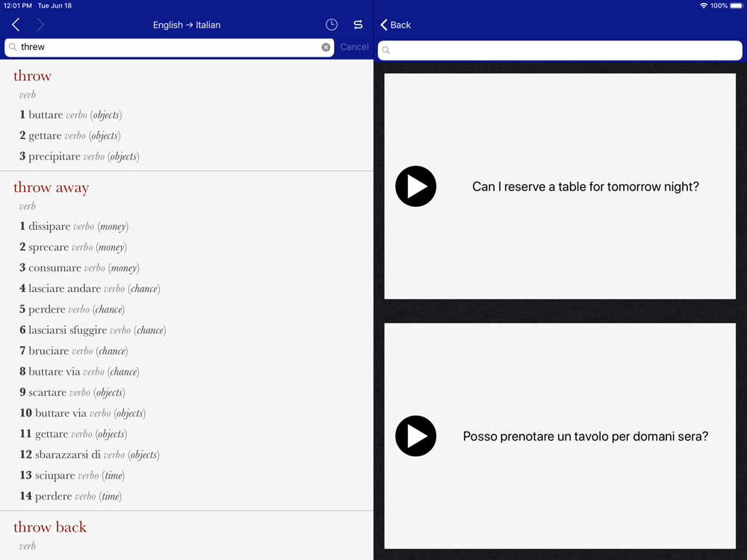The height and width of the screenshot is (560, 747).
Task: Swap translation direction with the arrows icon
Action: point(359,25)
